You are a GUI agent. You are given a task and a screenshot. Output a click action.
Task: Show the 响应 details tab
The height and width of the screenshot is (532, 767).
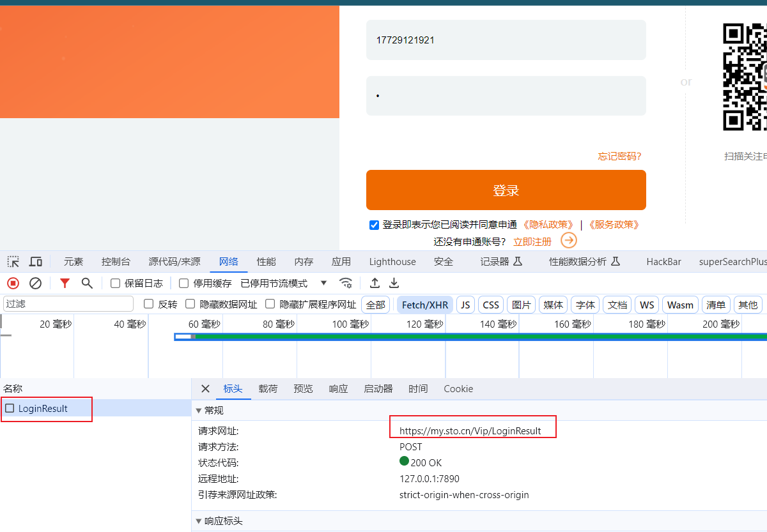pos(338,388)
